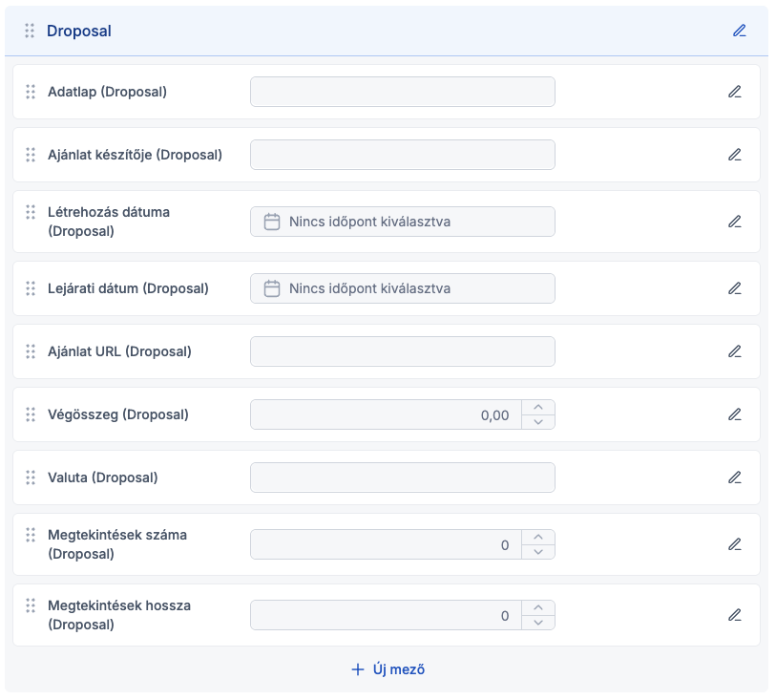Decrease the Végösszeg value with down arrow

coord(538,422)
